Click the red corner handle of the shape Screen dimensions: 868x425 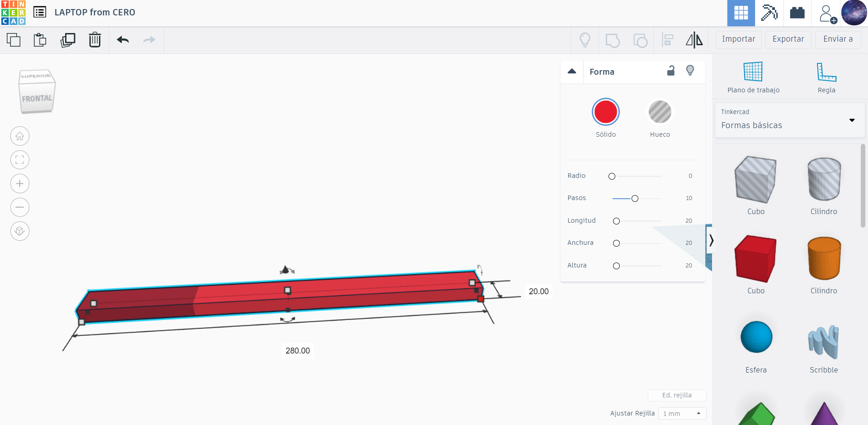pos(481,299)
